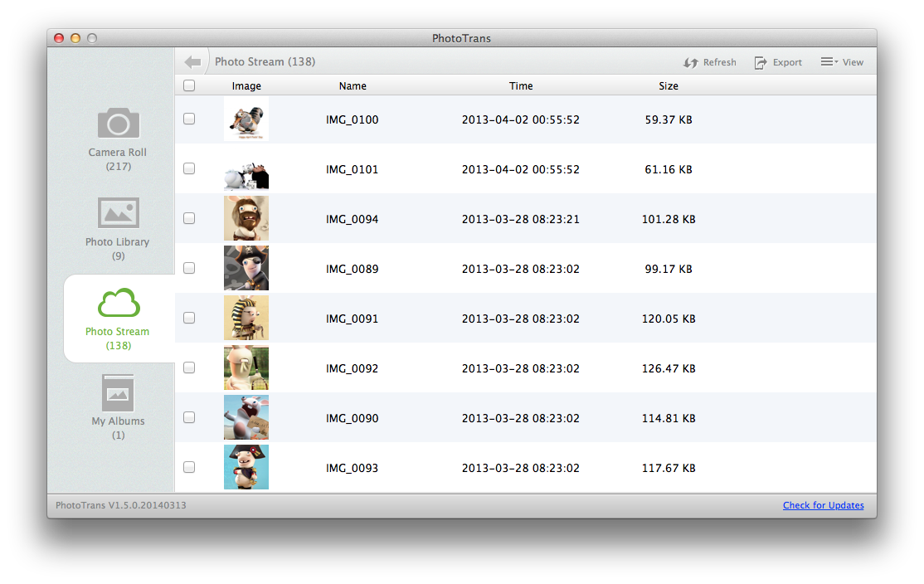Check the box for IMG_0091
The width and height of the screenshot is (924, 584).
click(x=189, y=319)
